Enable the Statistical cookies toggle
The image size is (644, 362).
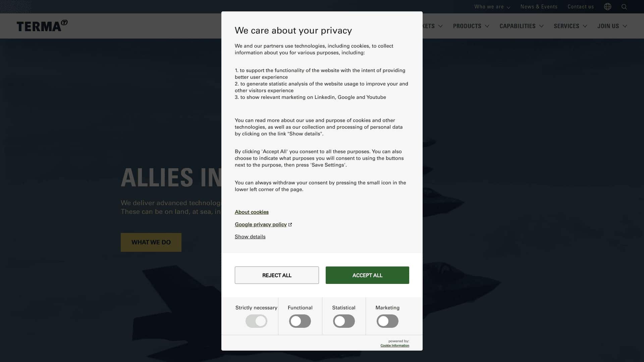pyautogui.click(x=343, y=321)
